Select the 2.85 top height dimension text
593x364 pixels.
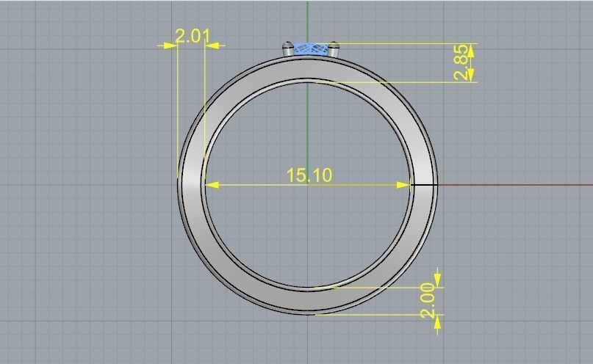(461, 62)
